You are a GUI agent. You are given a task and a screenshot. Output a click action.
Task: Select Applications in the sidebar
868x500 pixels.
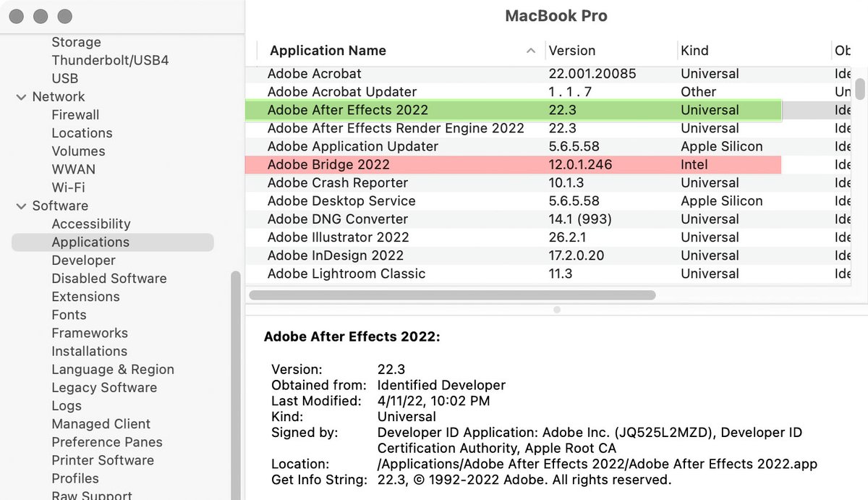pos(112,242)
